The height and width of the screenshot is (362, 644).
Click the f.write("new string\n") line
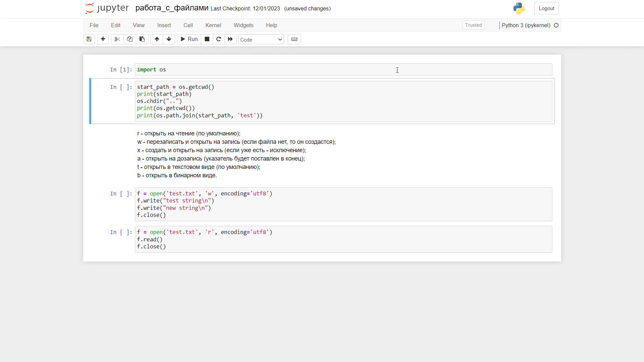(x=174, y=208)
